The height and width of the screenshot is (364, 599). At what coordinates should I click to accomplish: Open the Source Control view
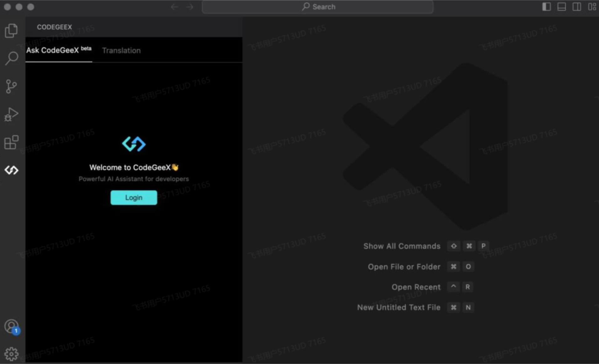[11, 86]
